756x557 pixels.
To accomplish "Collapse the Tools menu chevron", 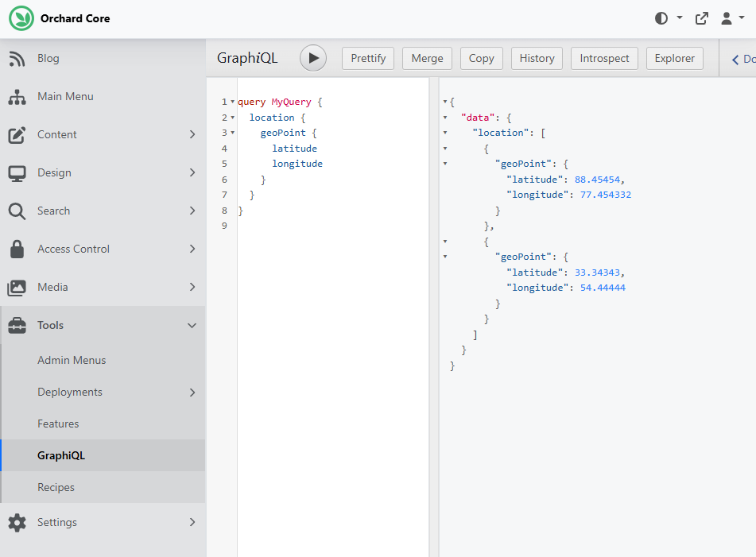I will point(192,325).
